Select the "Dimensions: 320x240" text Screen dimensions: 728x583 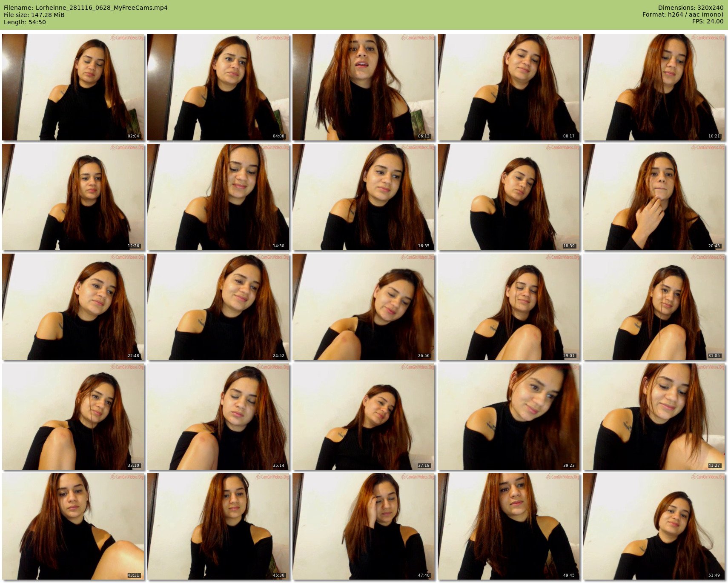tap(691, 8)
